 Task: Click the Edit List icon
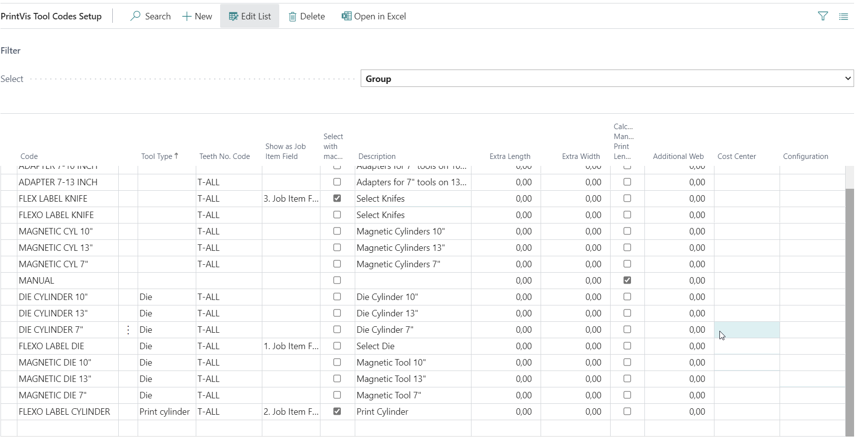[x=233, y=16]
